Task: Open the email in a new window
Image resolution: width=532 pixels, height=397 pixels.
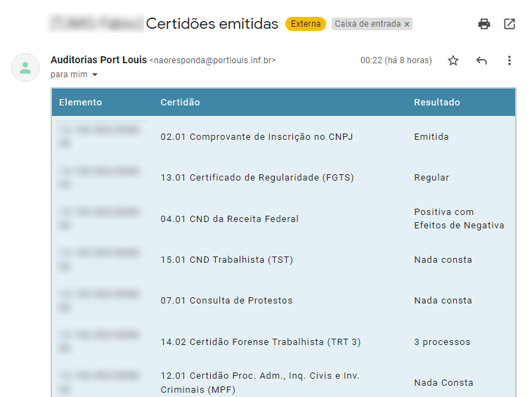Action: coord(510,24)
